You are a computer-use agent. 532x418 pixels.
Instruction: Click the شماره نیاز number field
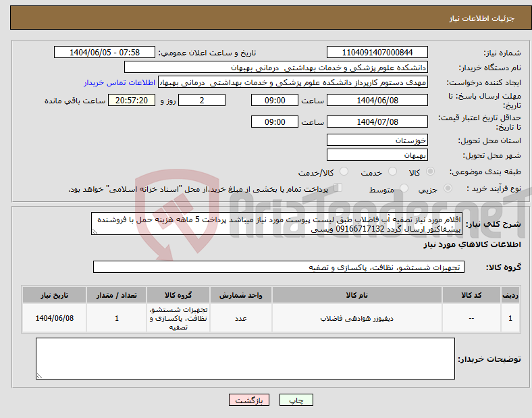377,52
